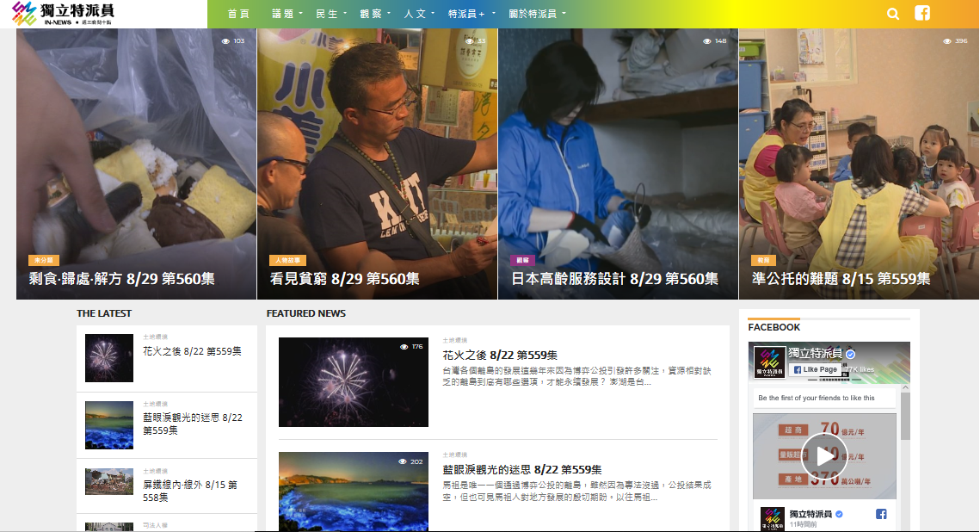Click blue tears thumbnail in The Latest
980x532 pixels.
pyautogui.click(x=109, y=425)
